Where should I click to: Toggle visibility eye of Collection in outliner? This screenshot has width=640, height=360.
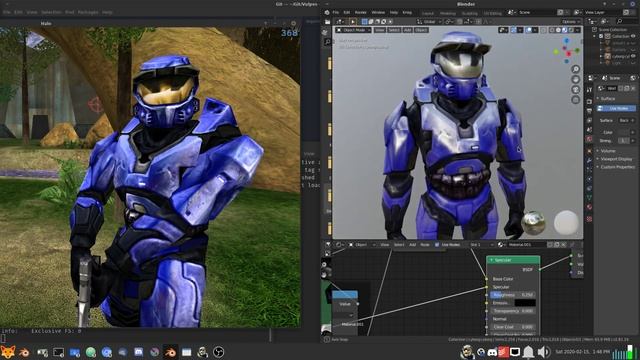[633, 36]
